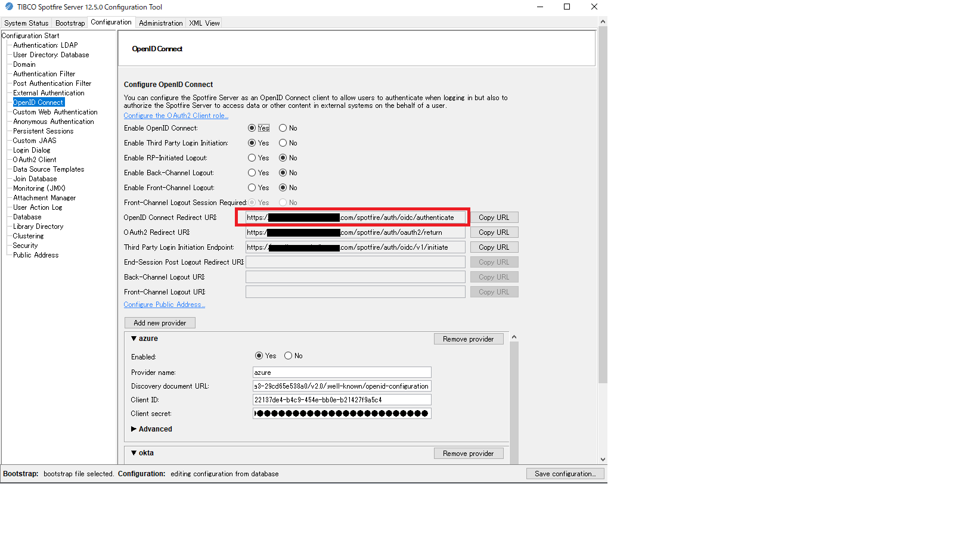Select Configuration Start in the tree
The image size is (980, 540).
point(30,36)
